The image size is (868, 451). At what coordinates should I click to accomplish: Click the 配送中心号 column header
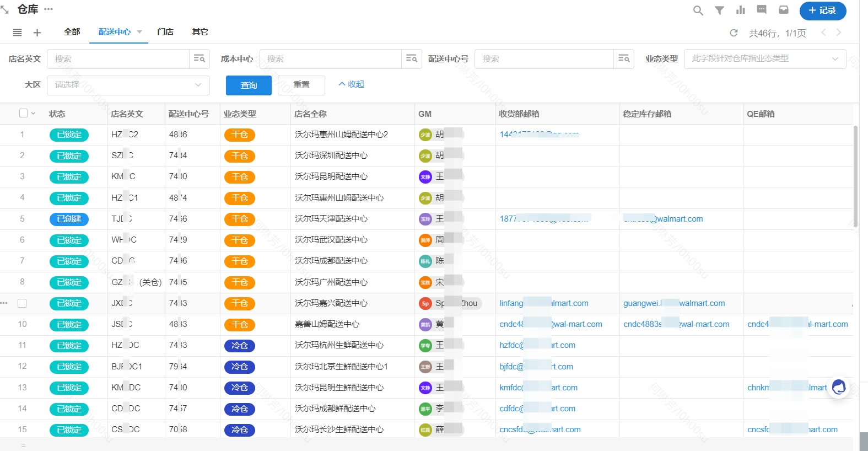pos(188,114)
